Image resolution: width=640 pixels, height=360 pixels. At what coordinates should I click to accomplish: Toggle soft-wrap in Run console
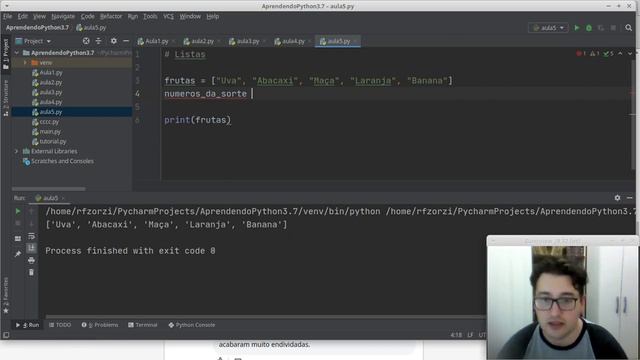31,236
